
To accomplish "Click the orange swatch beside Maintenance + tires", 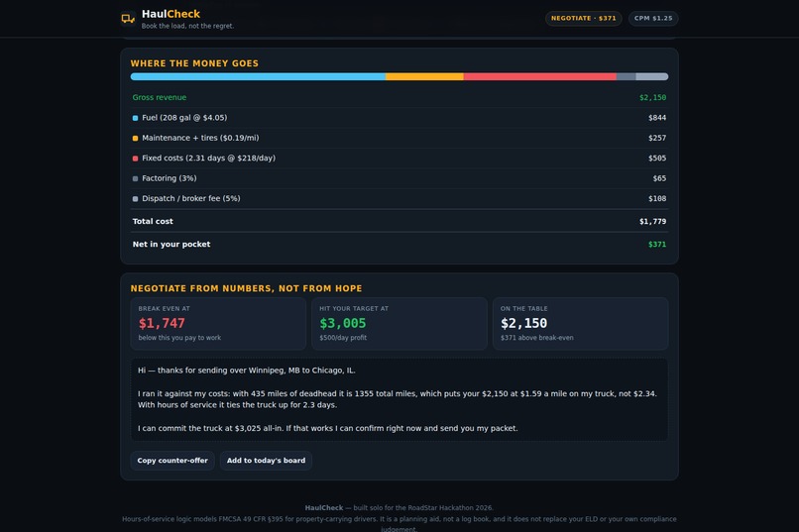I will 135,139.
